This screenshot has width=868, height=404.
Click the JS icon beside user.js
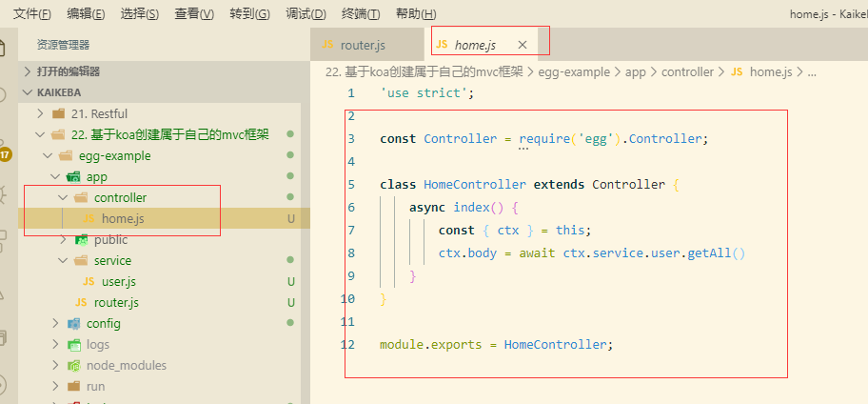pyautogui.click(x=89, y=281)
